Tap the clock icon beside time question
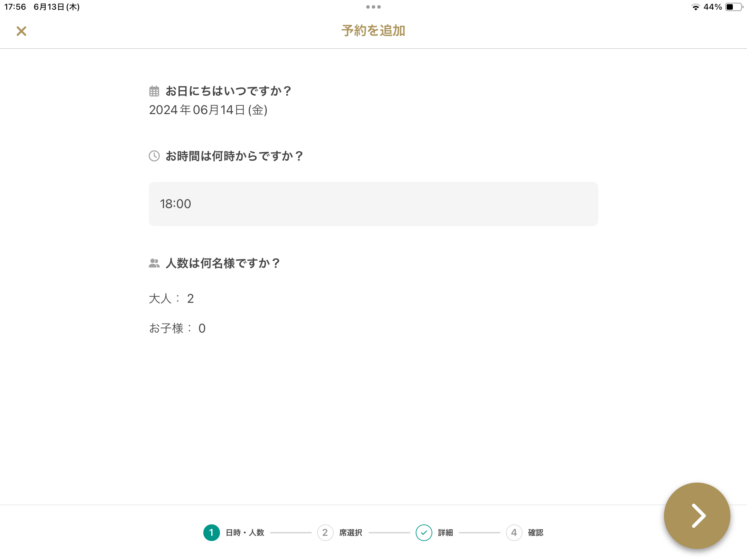 point(154,156)
